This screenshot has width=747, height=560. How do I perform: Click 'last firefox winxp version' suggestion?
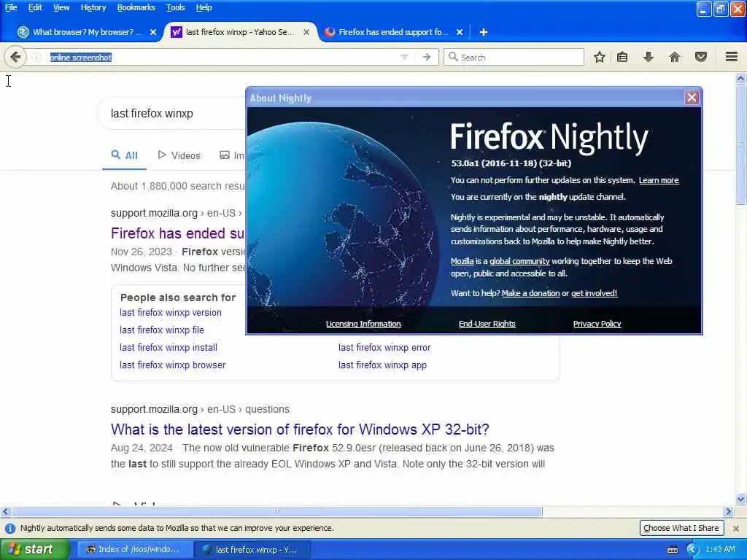[x=171, y=313]
